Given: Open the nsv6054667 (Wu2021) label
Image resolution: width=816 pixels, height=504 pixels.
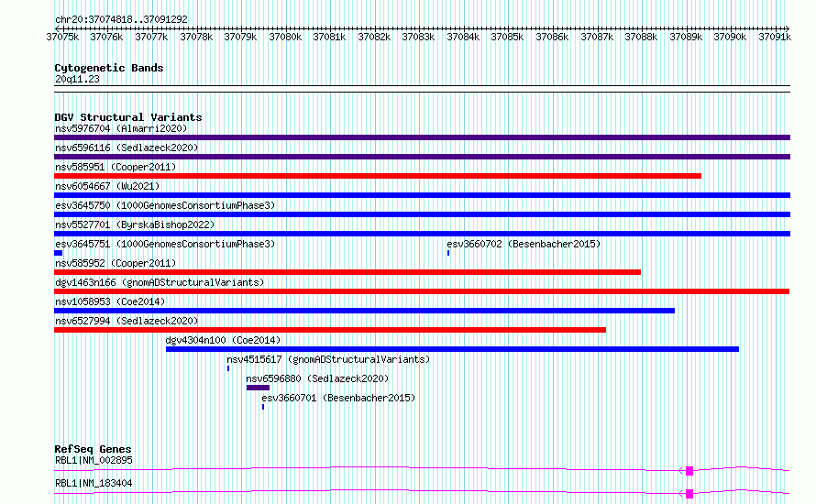Looking at the screenshot, I should click(x=107, y=186).
